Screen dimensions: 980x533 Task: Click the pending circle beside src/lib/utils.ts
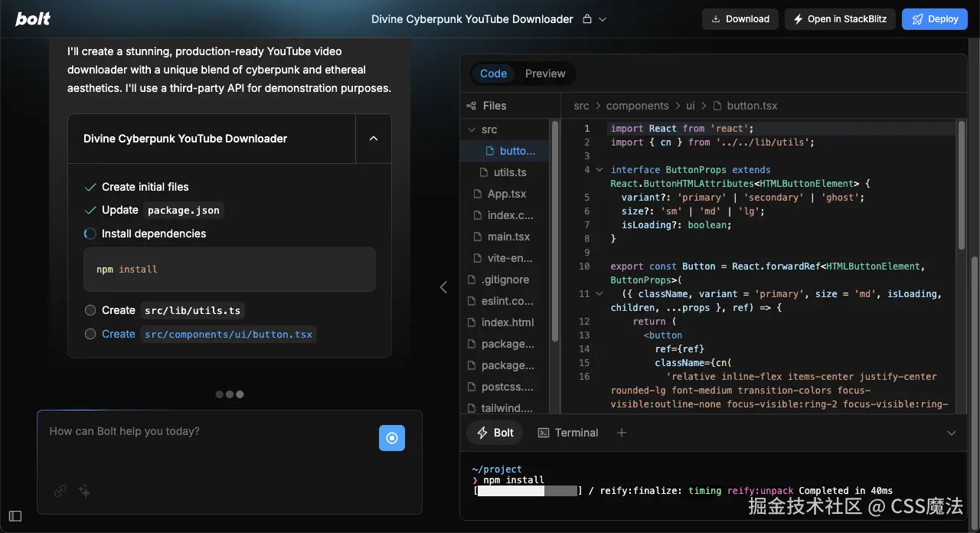coord(90,310)
